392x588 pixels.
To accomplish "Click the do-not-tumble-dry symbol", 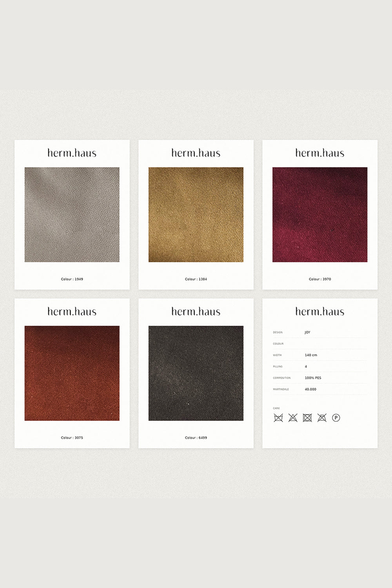I will pyautogui.click(x=307, y=418).
